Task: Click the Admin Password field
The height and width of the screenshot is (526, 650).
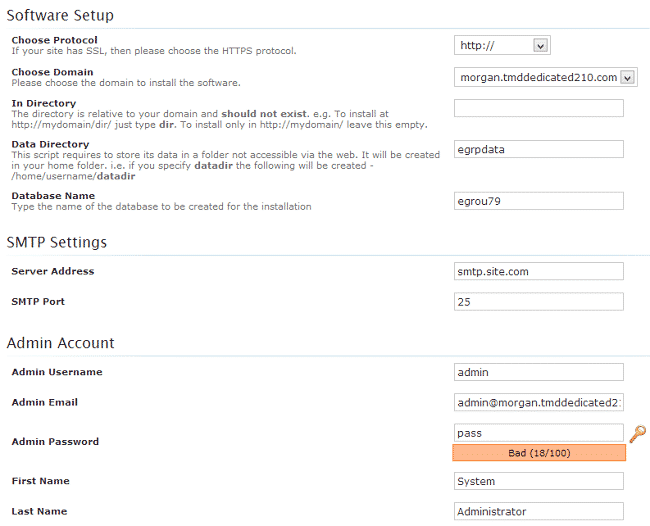Action: 538,433
